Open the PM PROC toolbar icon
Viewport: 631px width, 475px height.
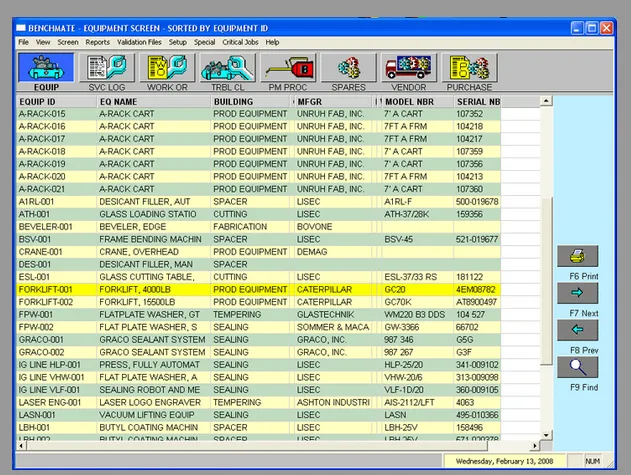click(288, 68)
